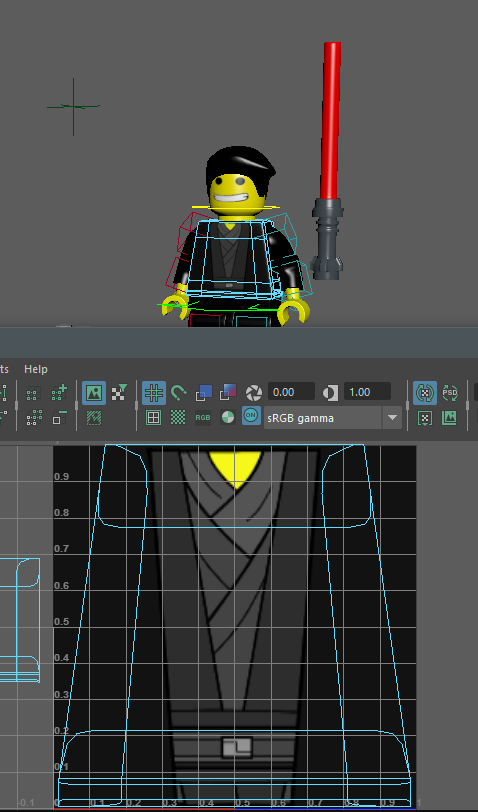Display alpha channel

point(227,417)
